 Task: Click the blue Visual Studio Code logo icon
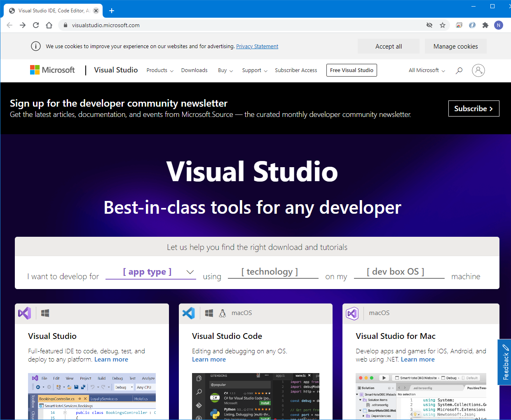click(x=189, y=313)
